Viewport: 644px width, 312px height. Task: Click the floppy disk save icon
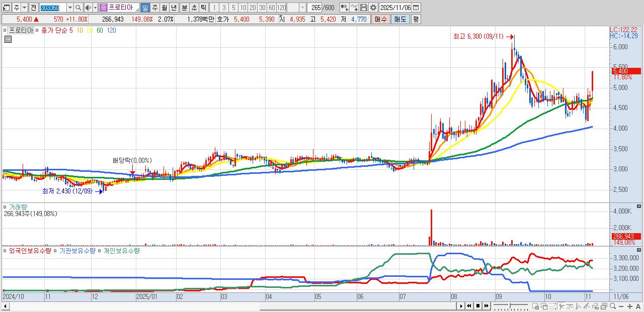click(364, 8)
